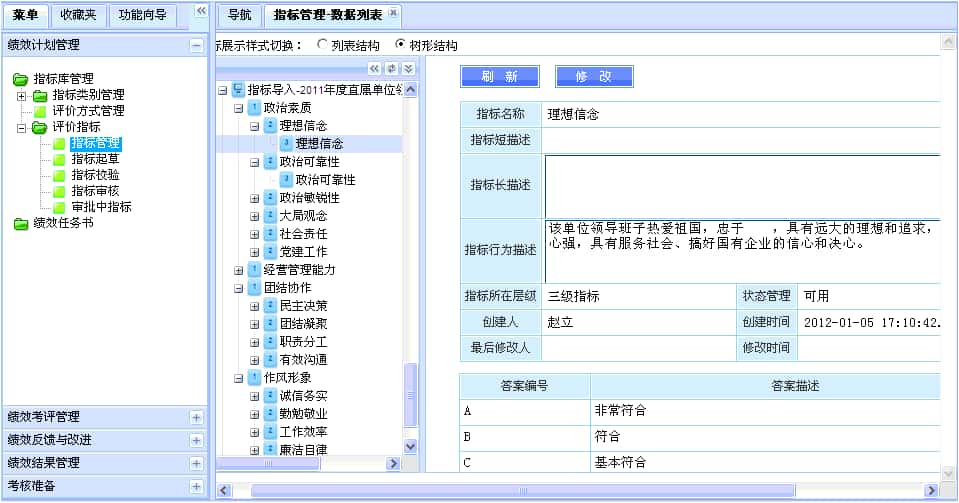Expand the 政治敏锐性 tree node
Viewport: 959px width, 503px height.
[255, 198]
